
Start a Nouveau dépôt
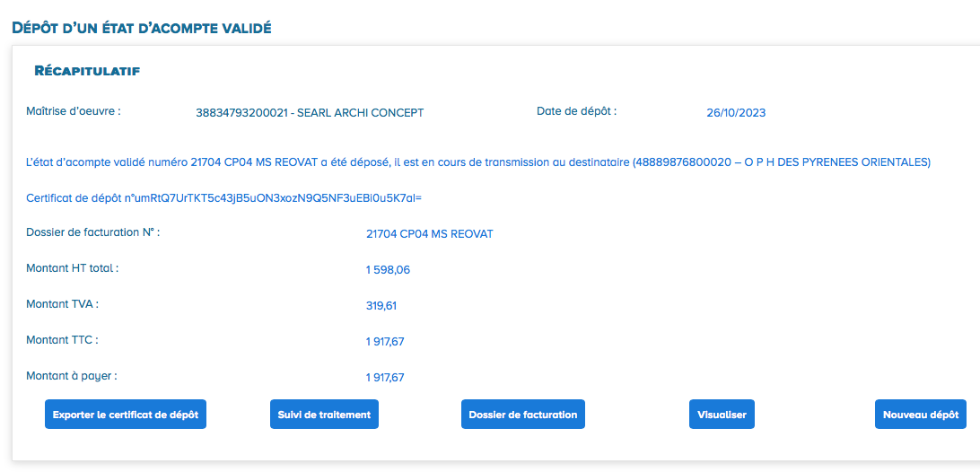(x=920, y=415)
